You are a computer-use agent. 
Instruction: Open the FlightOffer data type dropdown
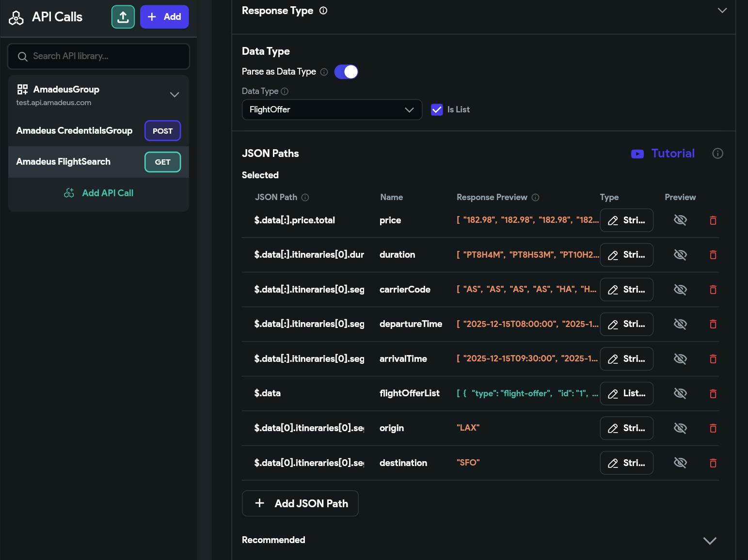tap(332, 110)
